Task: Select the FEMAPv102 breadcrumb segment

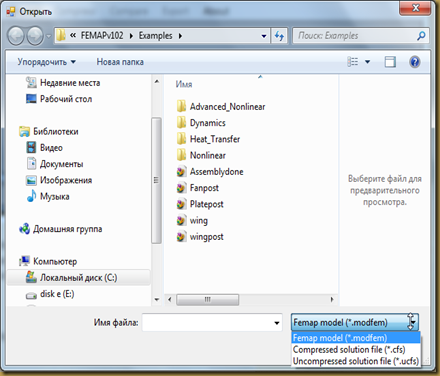Action: [102, 35]
